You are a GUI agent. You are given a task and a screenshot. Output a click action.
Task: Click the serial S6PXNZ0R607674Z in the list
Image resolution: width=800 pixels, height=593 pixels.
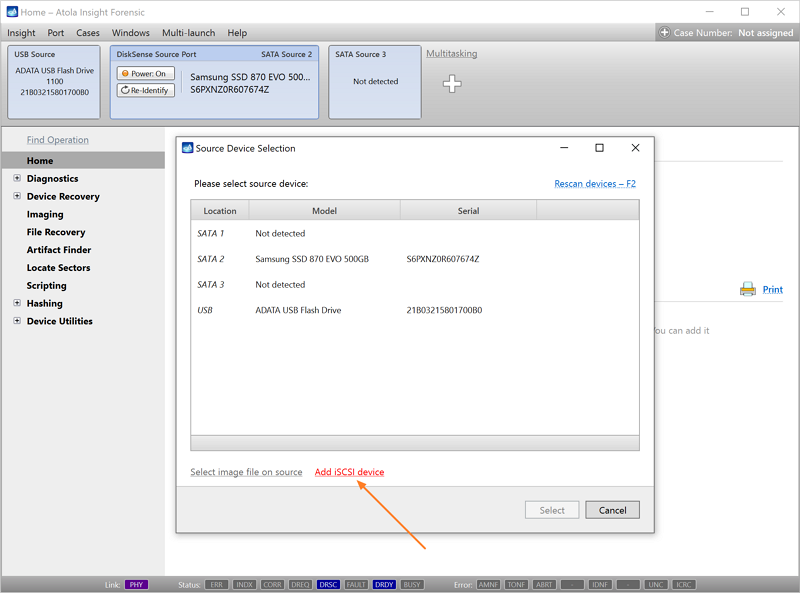coord(443,259)
